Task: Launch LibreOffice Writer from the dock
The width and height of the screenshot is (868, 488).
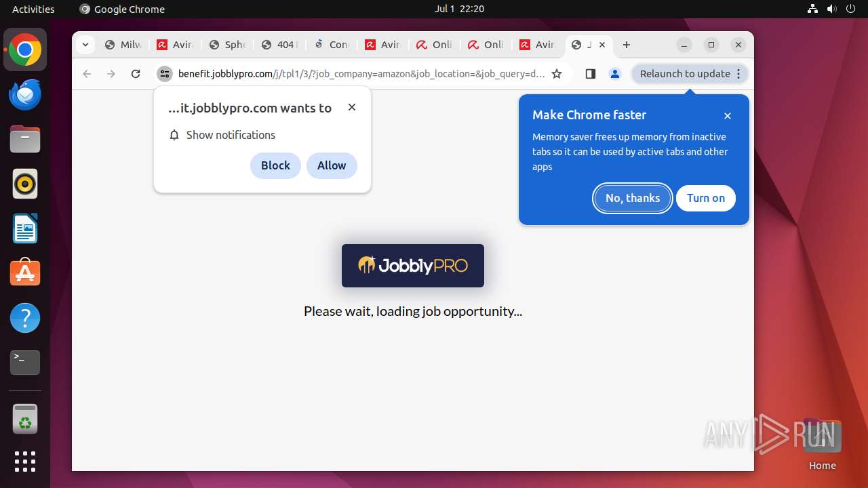Action: tap(25, 228)
